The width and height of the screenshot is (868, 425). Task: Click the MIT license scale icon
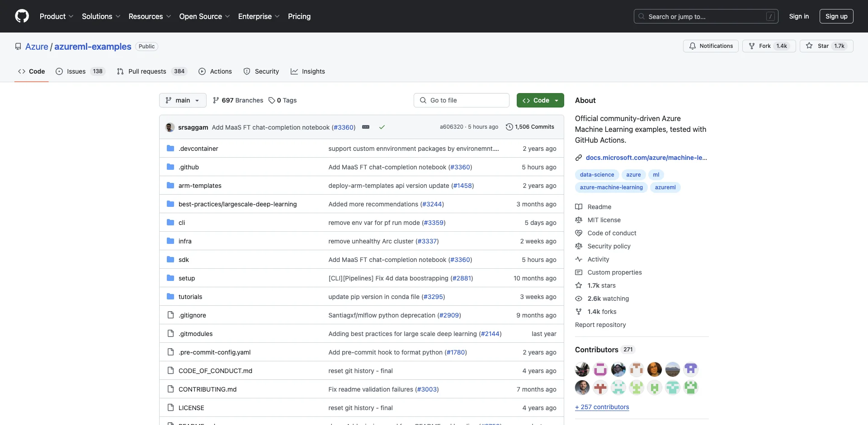tap(579, 220)
